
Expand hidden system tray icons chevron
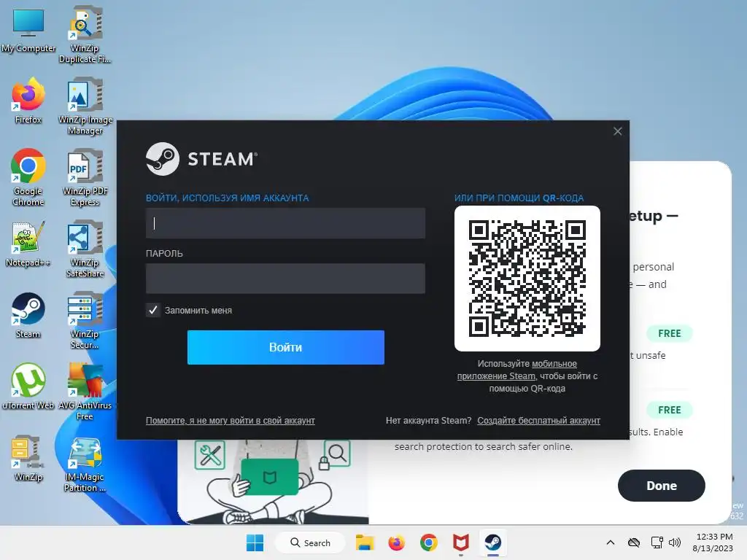[611, 542]
